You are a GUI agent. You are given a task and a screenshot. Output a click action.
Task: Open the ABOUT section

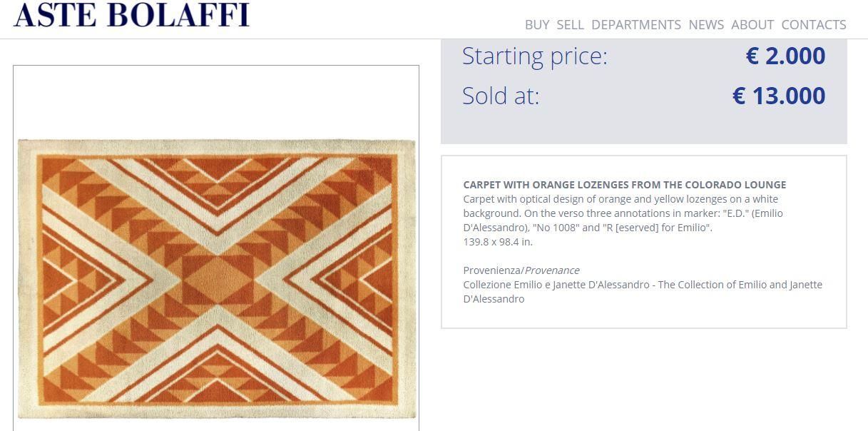point(752,25)
